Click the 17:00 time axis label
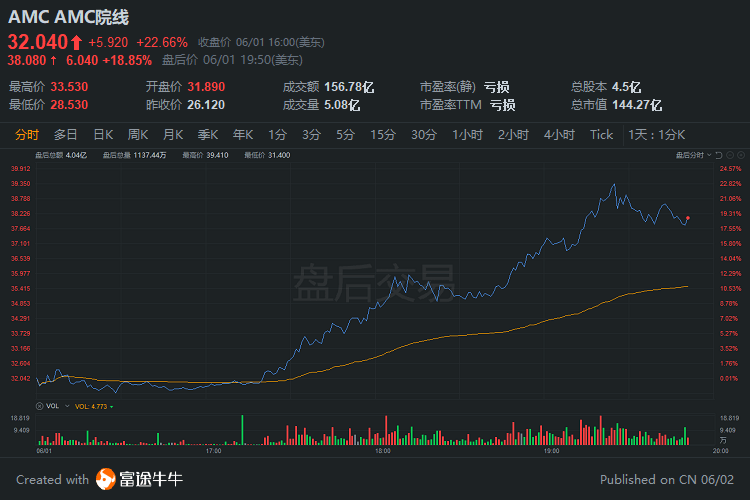Viewport: 750px width, 500px height. 213,451
